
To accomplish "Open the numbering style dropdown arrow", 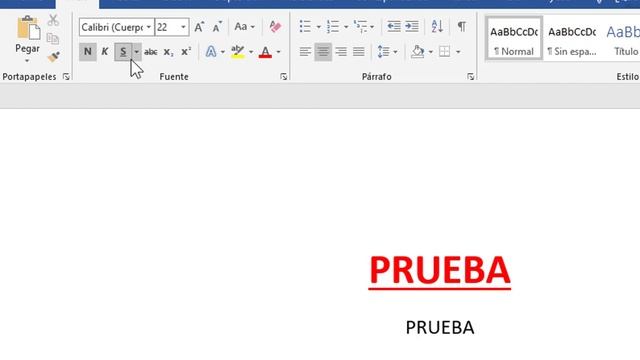I will point(346,27).
